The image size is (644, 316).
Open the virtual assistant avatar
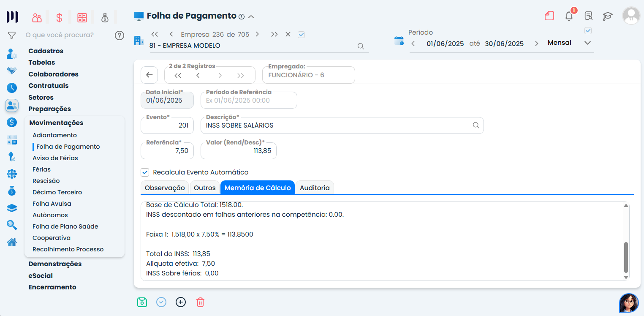coord(628,302)
